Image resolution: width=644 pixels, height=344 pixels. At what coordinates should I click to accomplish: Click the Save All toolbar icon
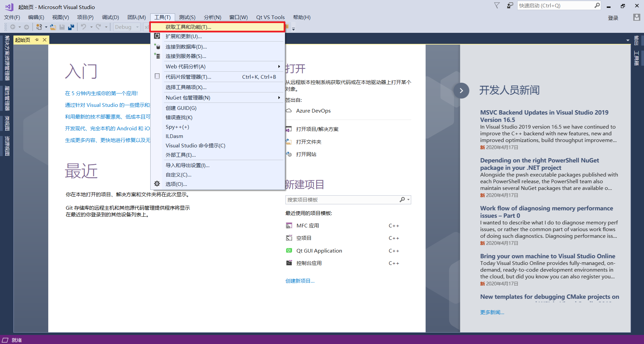[x=71, y=27]
